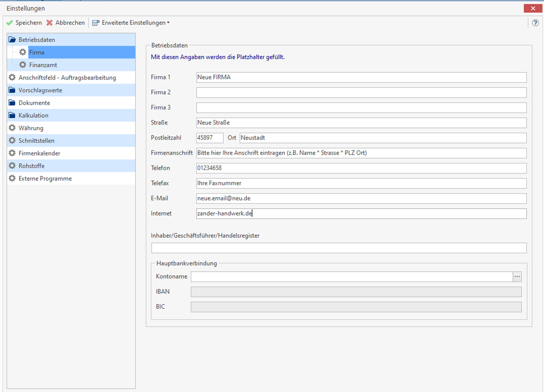Click the Dokumente folder icon
Screen dimensions: 544x392
[x=12, y=103]
